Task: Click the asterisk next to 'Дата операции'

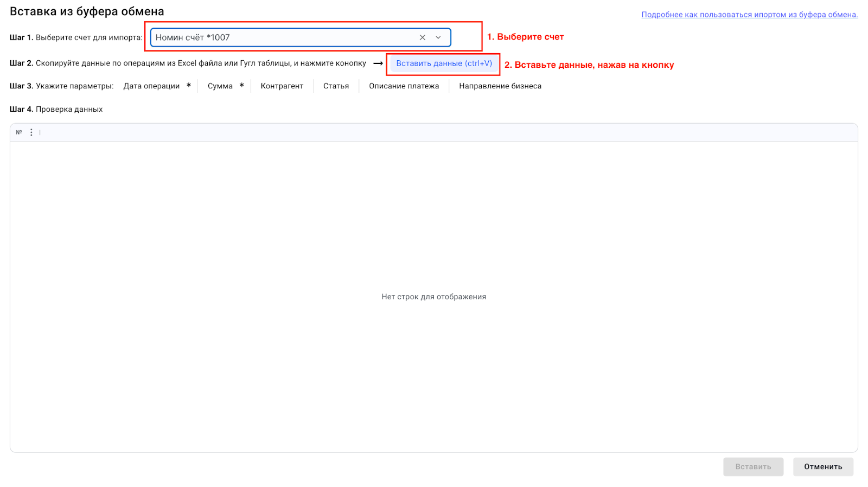Action: point(189,86)
